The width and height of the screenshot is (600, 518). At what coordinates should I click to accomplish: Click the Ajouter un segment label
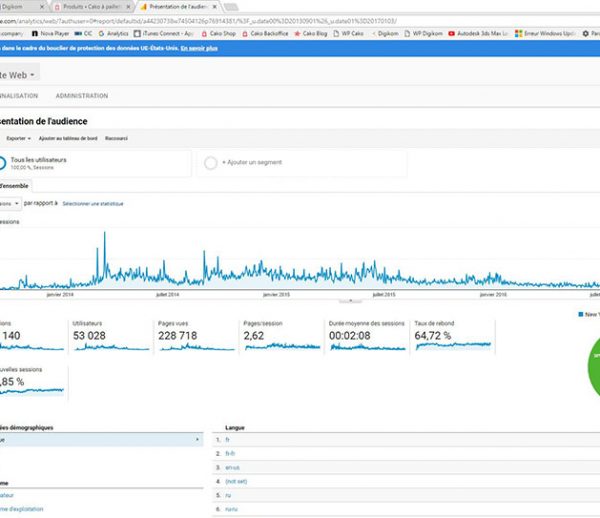[254, 162]
